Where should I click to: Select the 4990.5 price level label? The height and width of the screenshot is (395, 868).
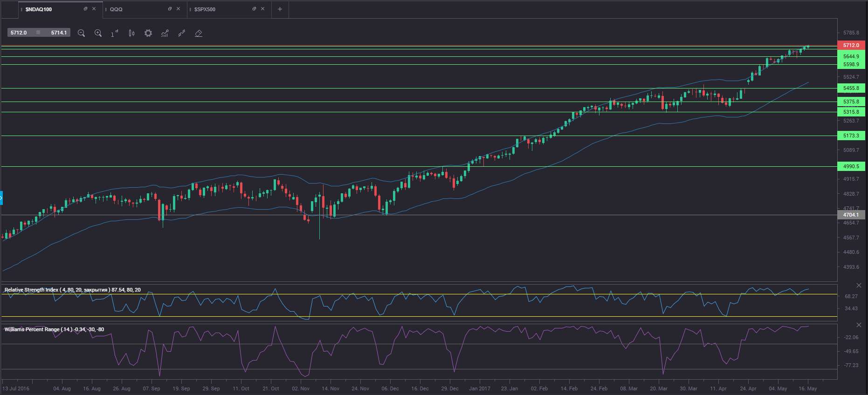pos(851,166)
